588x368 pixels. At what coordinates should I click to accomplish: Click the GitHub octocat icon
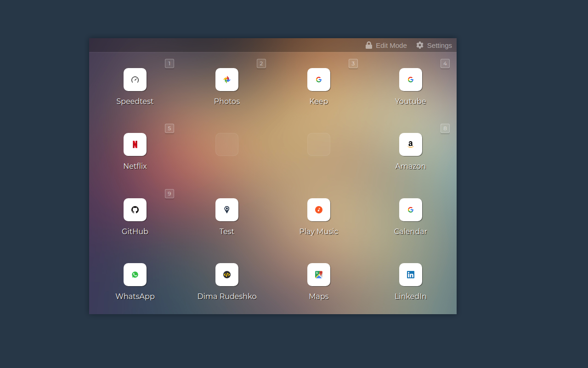coord(135,210)
